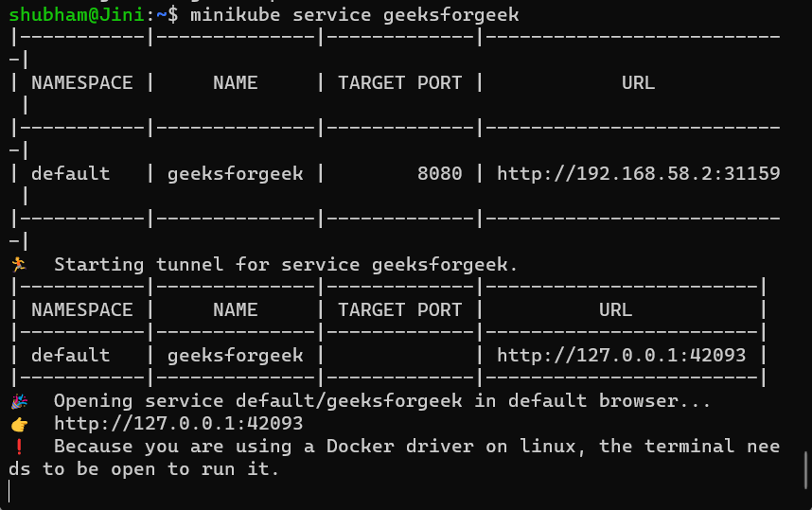Open the 127.0.0.1:42093 URL inside the second table
Image resolution: width=812 pixels, height=510 pixels.
click(x=621, y=355)
